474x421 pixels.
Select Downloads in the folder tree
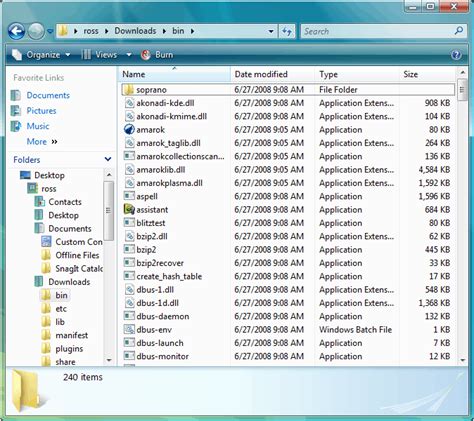(69, 282)
